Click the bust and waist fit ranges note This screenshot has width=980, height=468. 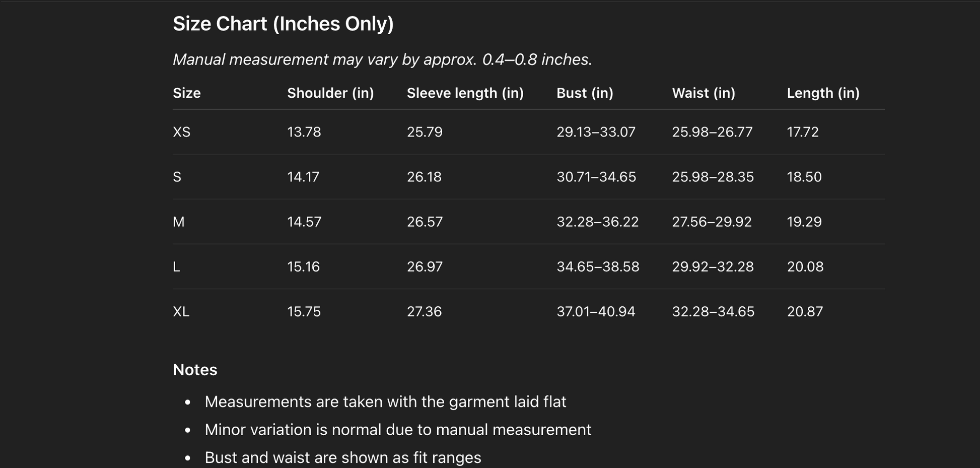[x=343, y=457]
